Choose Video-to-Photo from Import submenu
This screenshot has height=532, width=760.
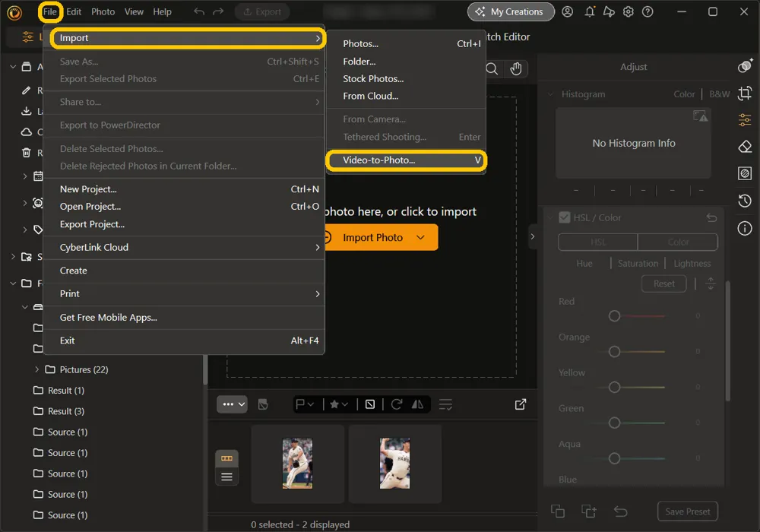click(x=406, y=160)
